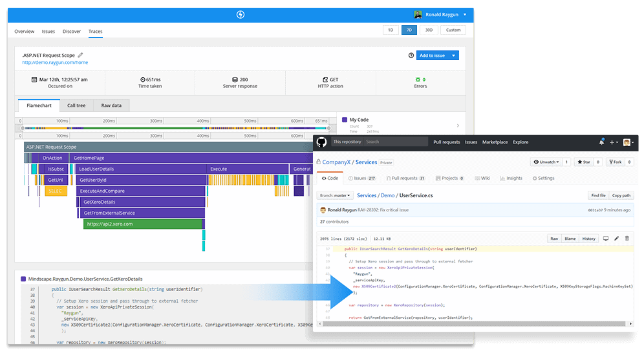The width and height of the screenshot is (644, 357).
Task: Select the 30D time range
Action: pos(429,30)
